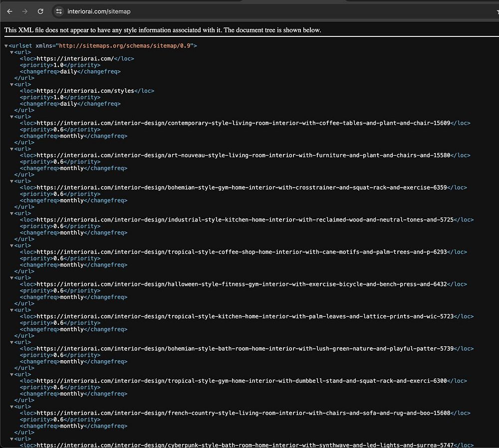Click the art-nouveau-style URL ending 15580

tap(244, 155)
